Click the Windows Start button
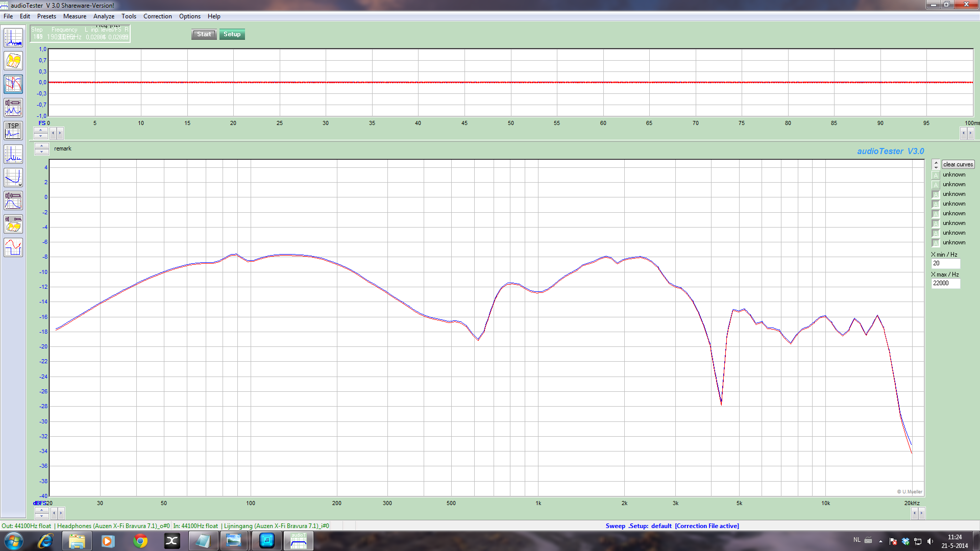The width and height of the screenshot is (980, 551). tap(13, 541)
